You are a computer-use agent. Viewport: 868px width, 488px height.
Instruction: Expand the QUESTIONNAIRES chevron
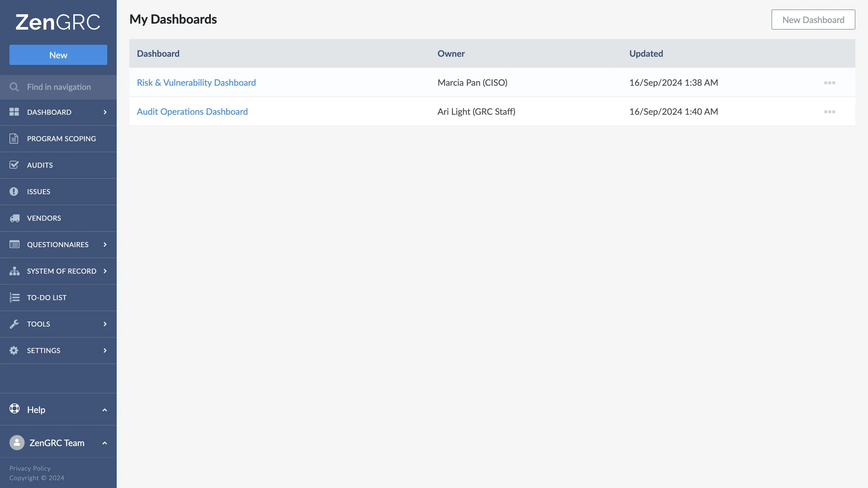tap(105, 245)
